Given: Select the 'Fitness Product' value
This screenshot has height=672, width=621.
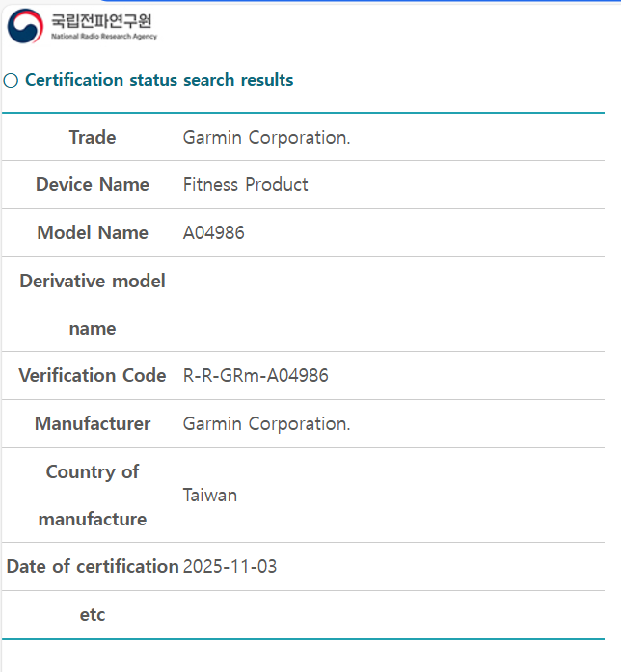Looking at the screenshot, I should coord(245,185).
